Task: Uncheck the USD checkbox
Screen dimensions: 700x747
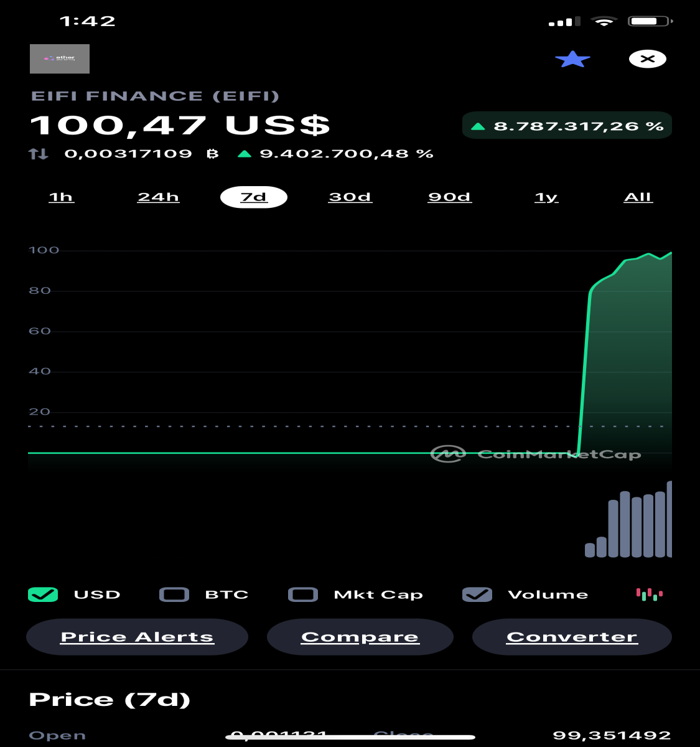Action: coord(43,594)
